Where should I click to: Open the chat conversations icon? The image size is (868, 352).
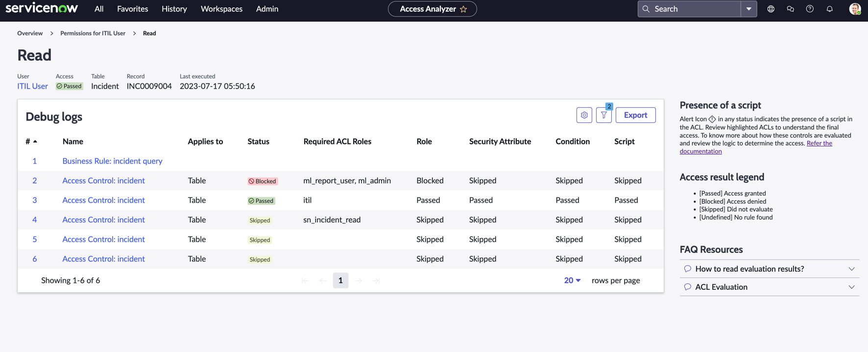(791, 9)
